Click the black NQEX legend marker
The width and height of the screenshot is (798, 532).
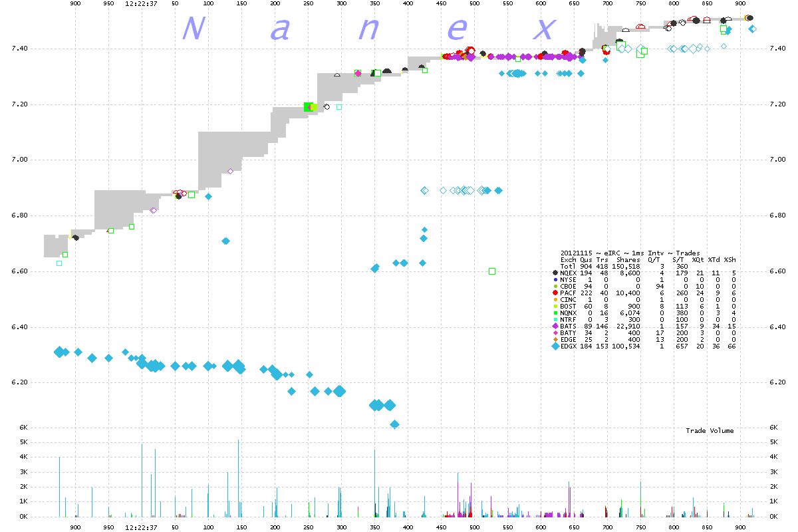click(555, 273)
